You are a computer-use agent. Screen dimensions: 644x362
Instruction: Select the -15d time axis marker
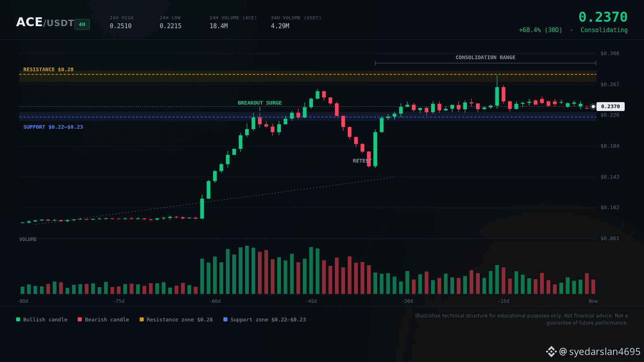(x=504, y=301)
